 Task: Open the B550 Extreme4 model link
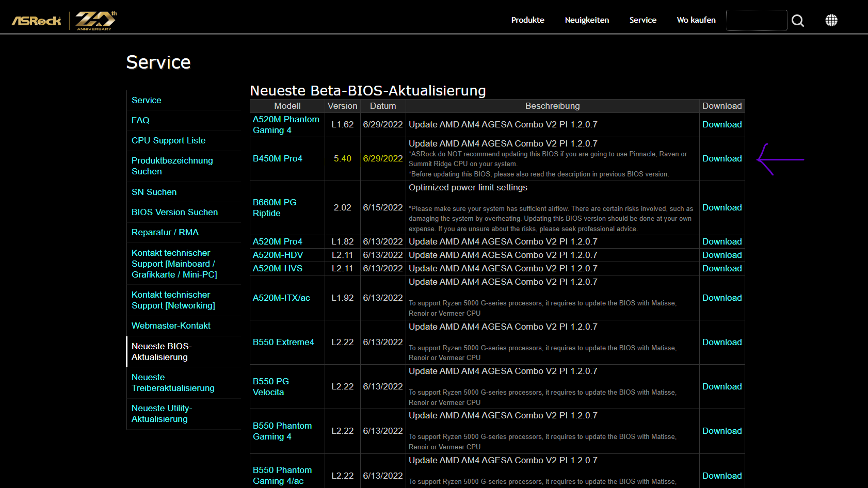[283, 342]
